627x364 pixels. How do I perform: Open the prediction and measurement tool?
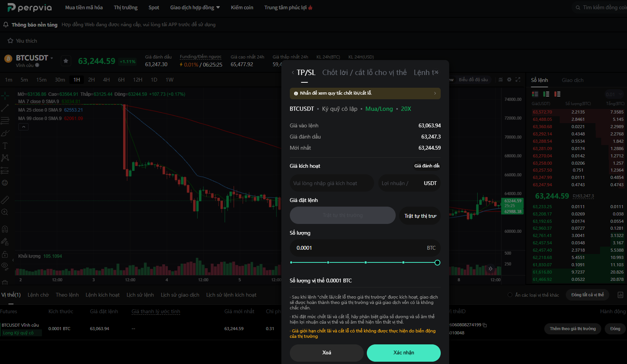point(5,170)
